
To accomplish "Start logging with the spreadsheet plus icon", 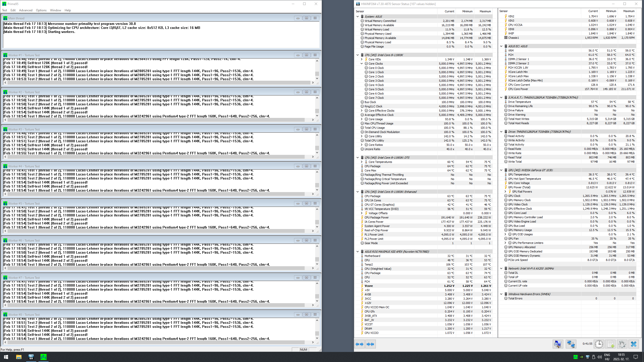I will [x=611, y=344].
